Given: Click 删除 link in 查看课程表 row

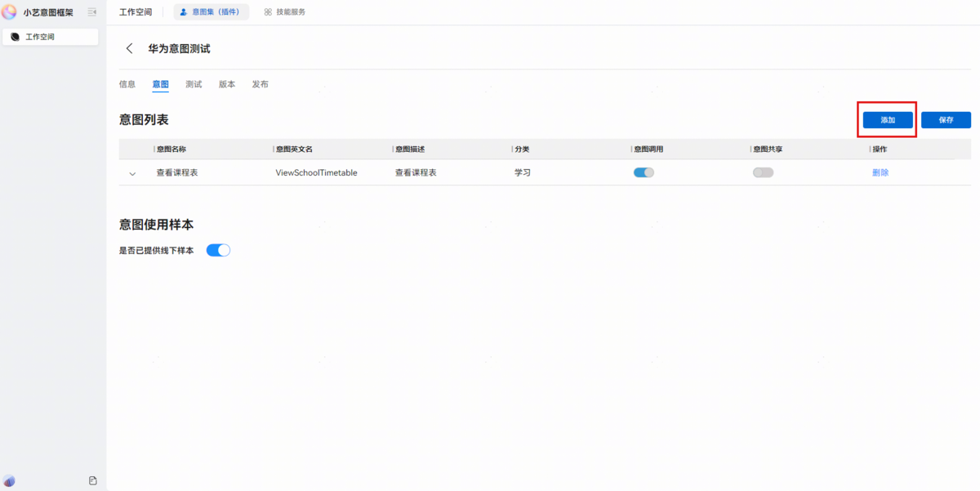Looking at the screenshot, I should pyautogui.click(x=880, y=172).
